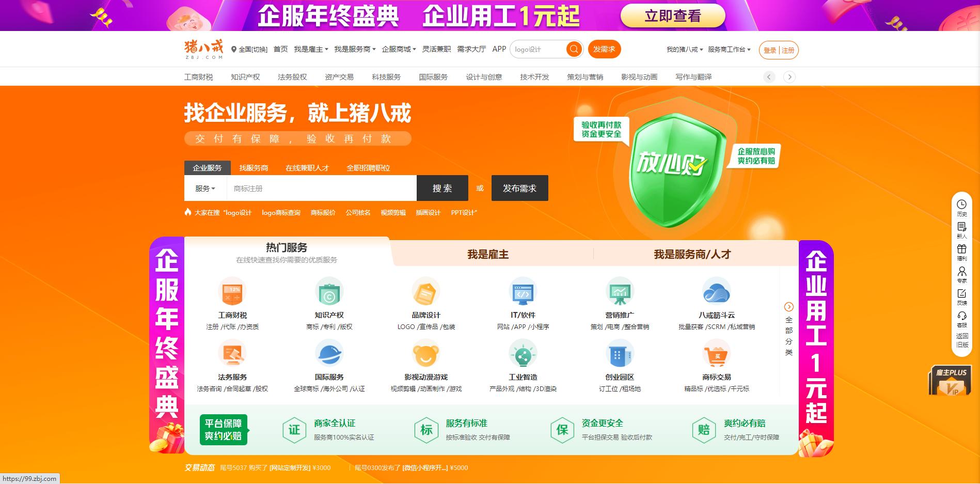Click the 影视动漫游戏 monkey icon
The image size is (980, 484).
point(426,355)
